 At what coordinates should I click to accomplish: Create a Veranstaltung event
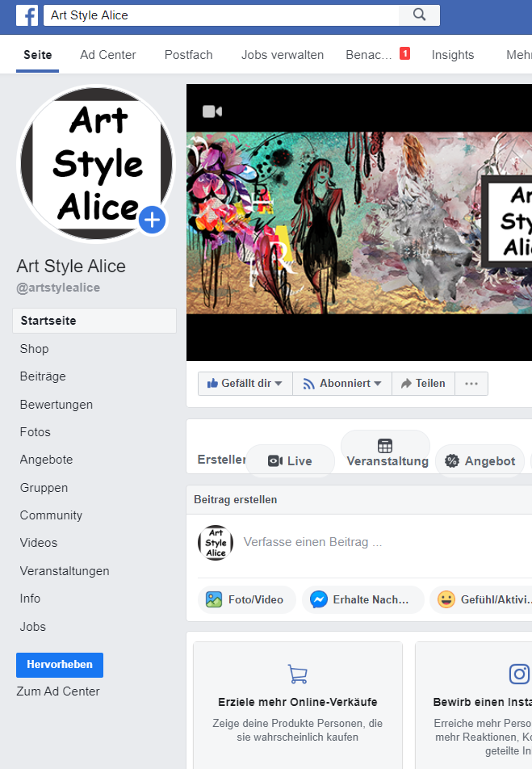(385, 453)
